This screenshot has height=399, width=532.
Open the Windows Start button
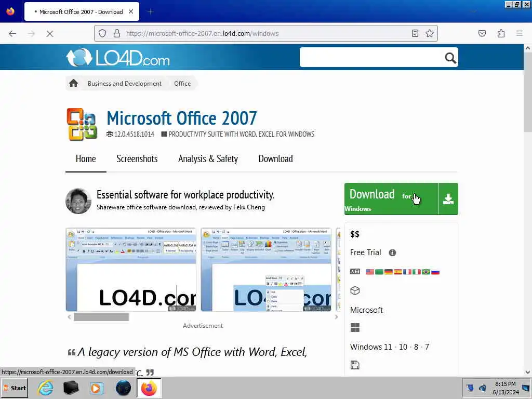pyautogui.click(x=15, y=388)
